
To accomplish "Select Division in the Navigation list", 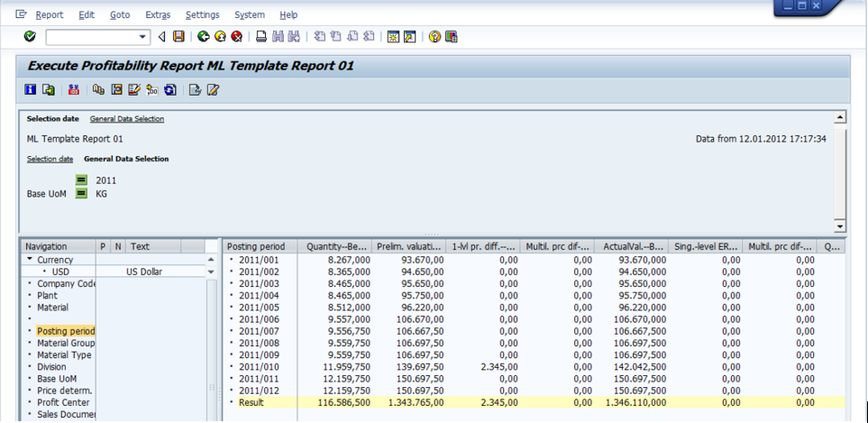I will point(51,366).
